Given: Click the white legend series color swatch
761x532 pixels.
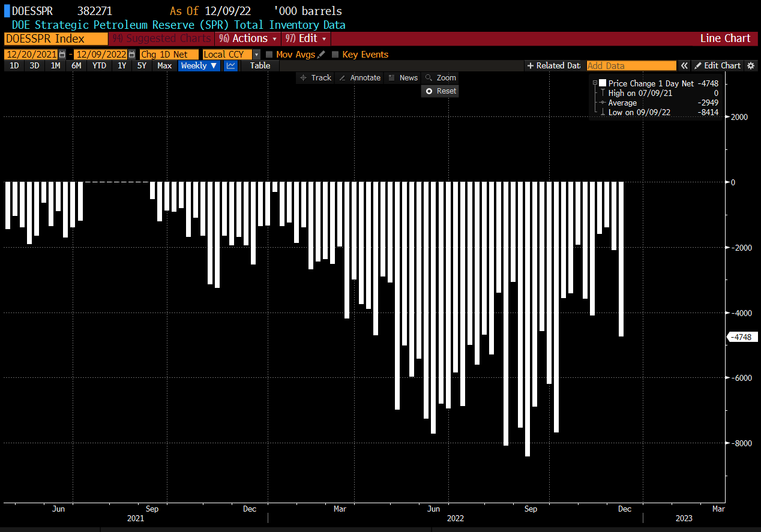Looking at the screenshot, I should pyautogui.click(x=602, y=83).
